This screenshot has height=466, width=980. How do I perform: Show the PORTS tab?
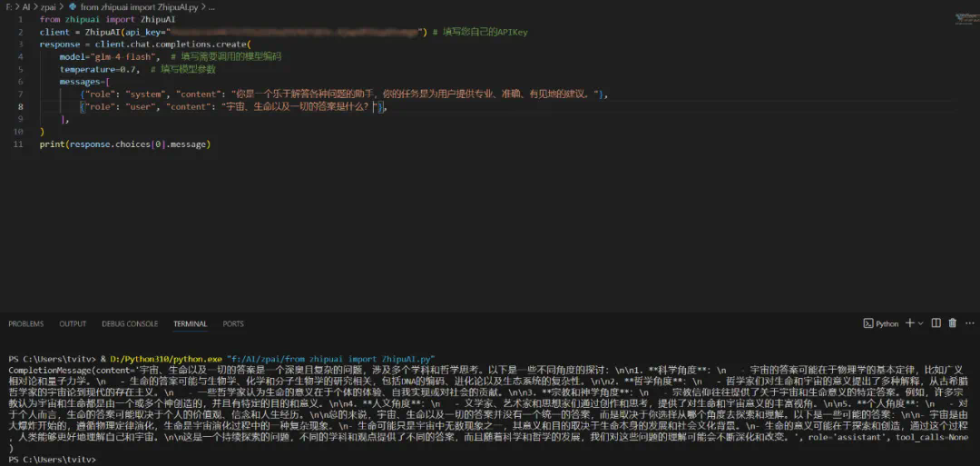(x=233, y=323)
